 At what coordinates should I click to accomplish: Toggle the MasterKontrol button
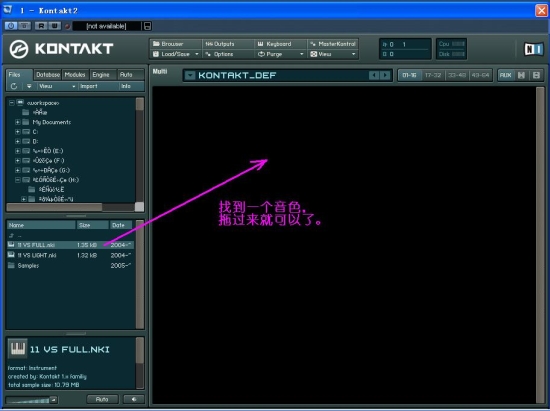pyautogui.click(x=333, y=44)
